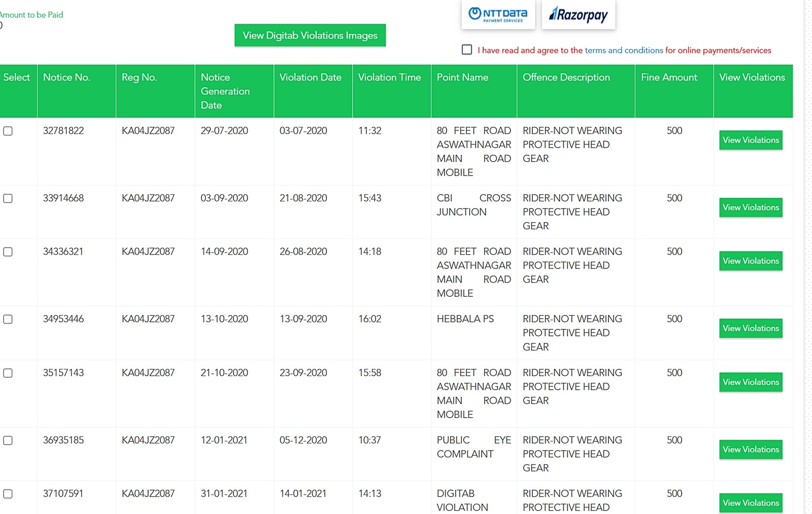Image resolution: width=812 pixels, height=514 pixels.
Task: Click notice number 36935185
Action: click(x=63, y=440)
